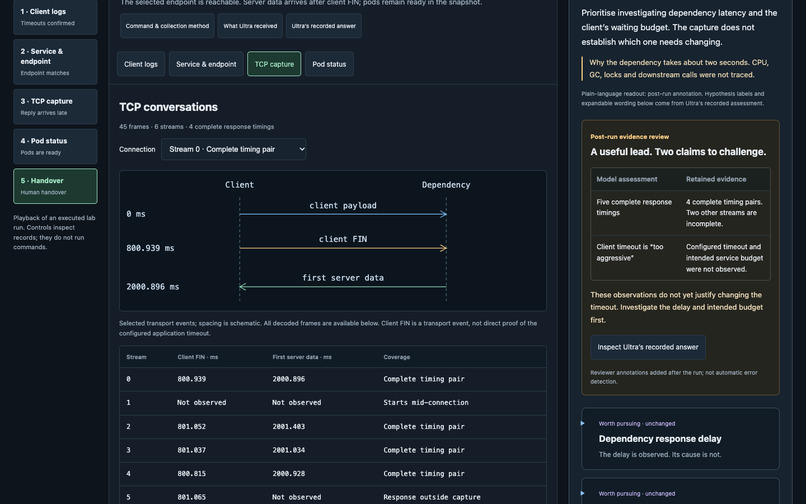Select first server data value 2000.896

[x=288, y=379]
